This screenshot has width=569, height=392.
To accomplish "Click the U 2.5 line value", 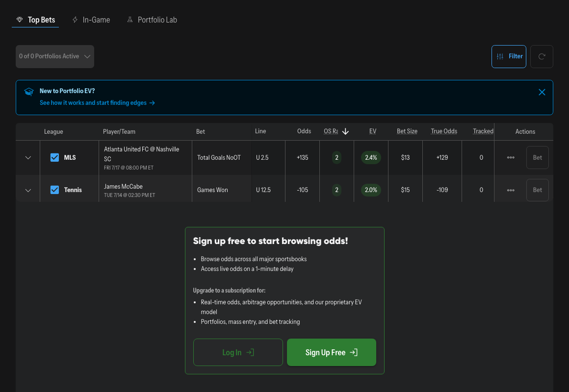I will coord(262,157).
